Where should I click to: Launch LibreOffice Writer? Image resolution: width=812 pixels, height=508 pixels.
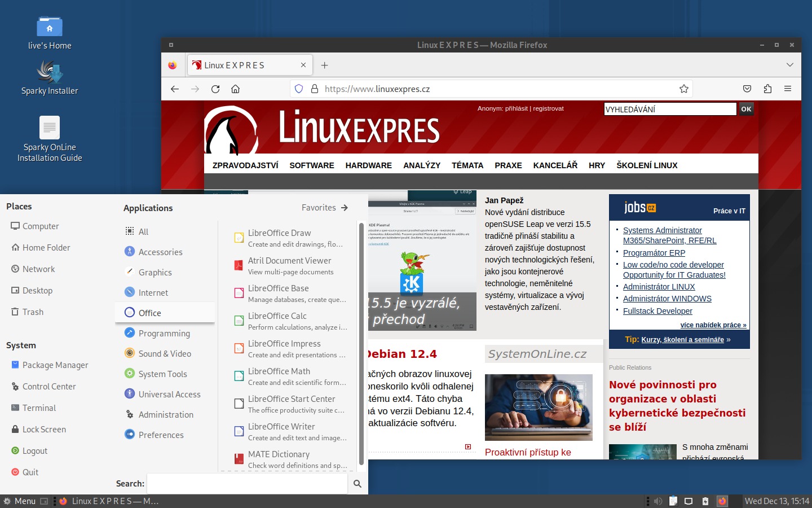point(290,432)
